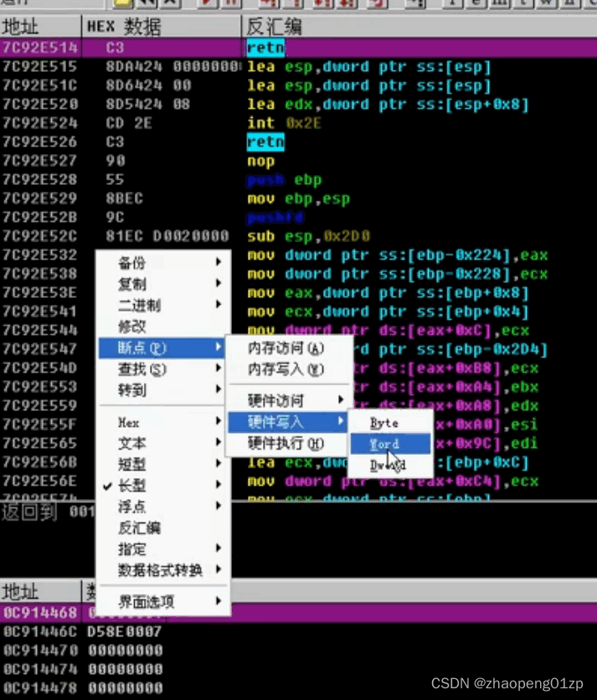Click the 'mov ebp,esp' instruction
Viewport: 597px width, 700px height.
298,198
